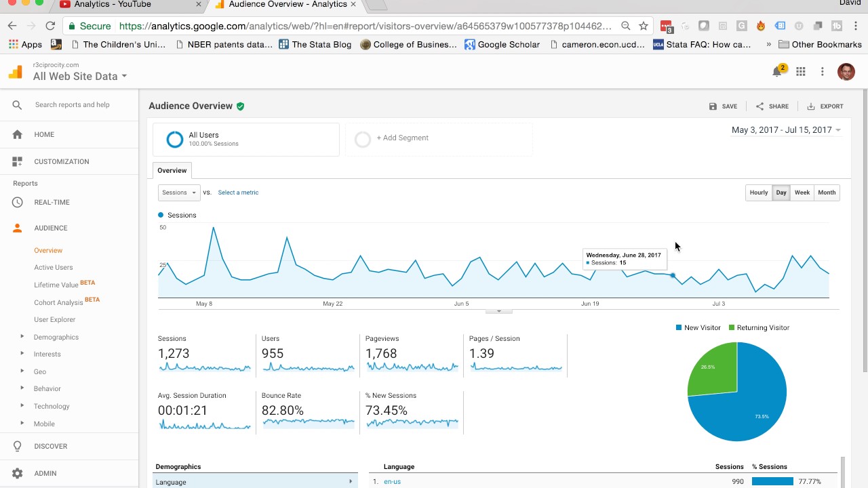Select the Overview report tab

click(172, 171)
